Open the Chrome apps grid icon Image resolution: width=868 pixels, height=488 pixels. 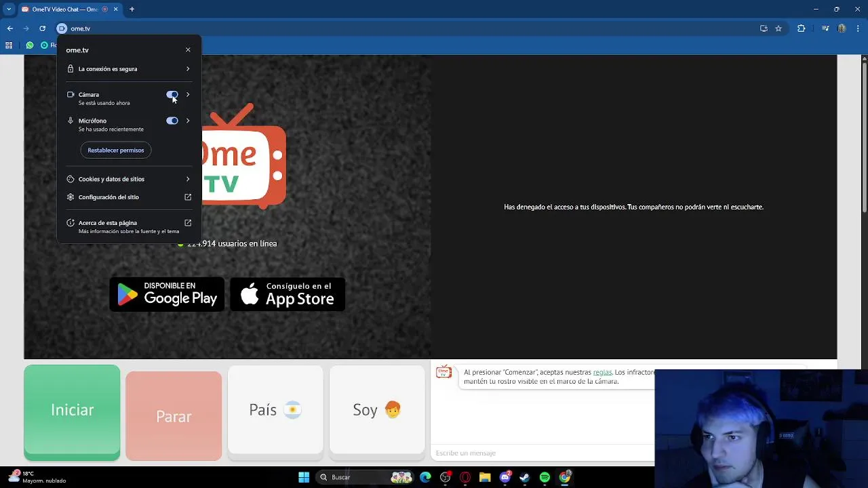[9, 45]
